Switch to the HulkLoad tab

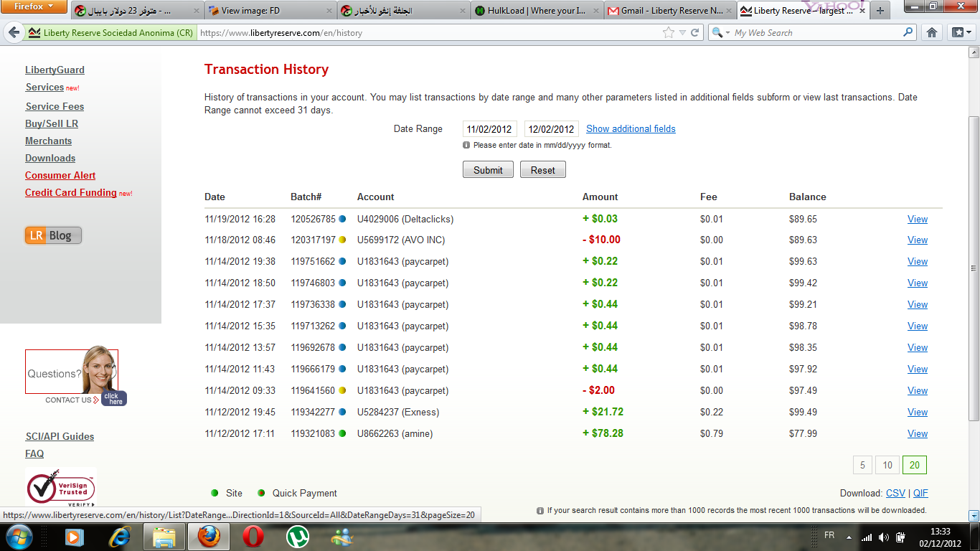(x=537, y=11)
